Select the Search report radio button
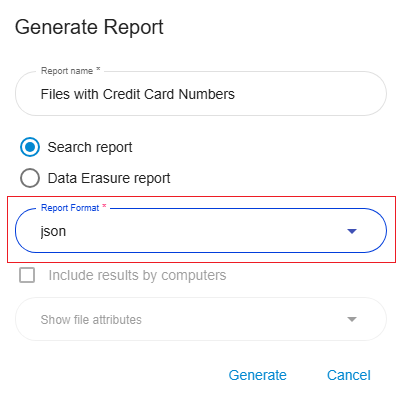The width and height of the screenshot is (404, 401). point(30,147)
